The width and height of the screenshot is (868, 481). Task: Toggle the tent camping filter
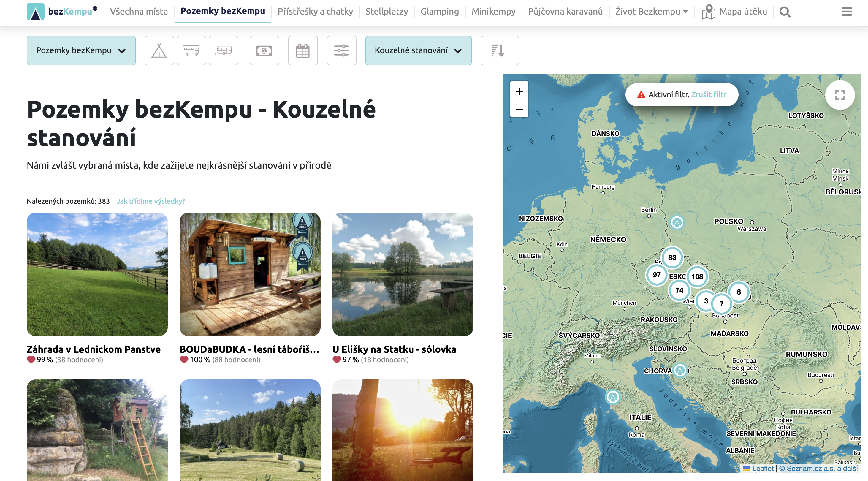tap(159, 50)
